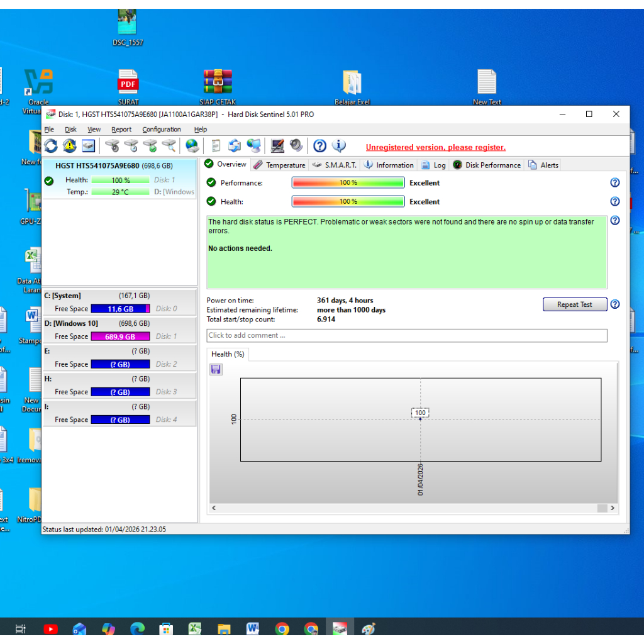Select the I: partition row
Image resolution: width=644 pixels, height=644 pixels.
[119, 413]
